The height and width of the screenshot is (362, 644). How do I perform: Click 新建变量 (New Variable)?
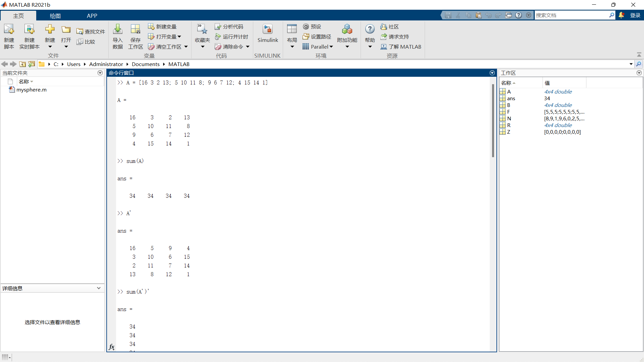tap(162, 26)
